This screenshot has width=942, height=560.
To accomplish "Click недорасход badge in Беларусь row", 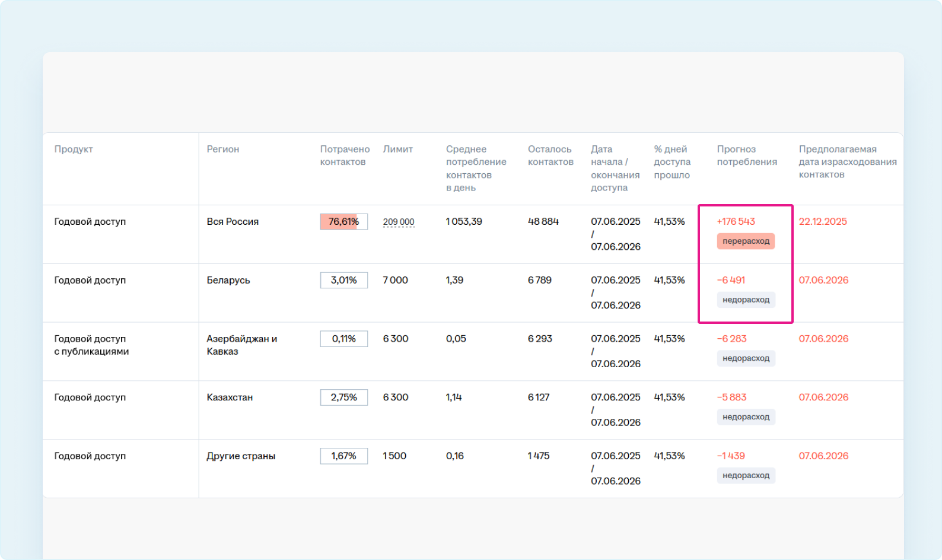I will [x=745, y=300].
